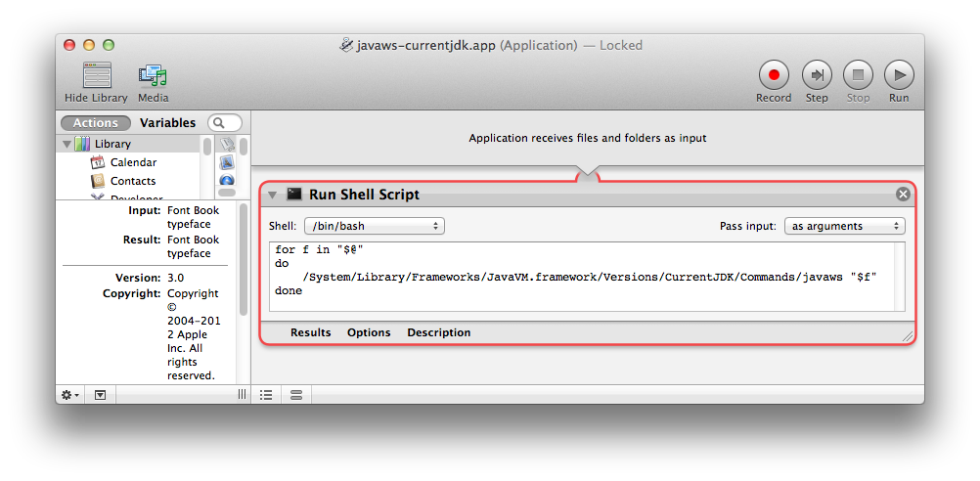Click the library search field

(225, 123)
